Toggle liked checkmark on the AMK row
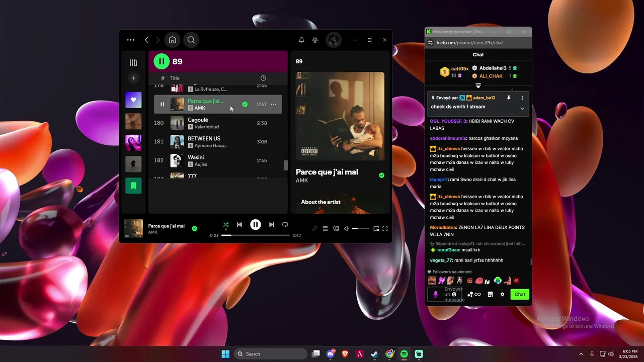Screen dimensions: 644x362 click(245, 104)
